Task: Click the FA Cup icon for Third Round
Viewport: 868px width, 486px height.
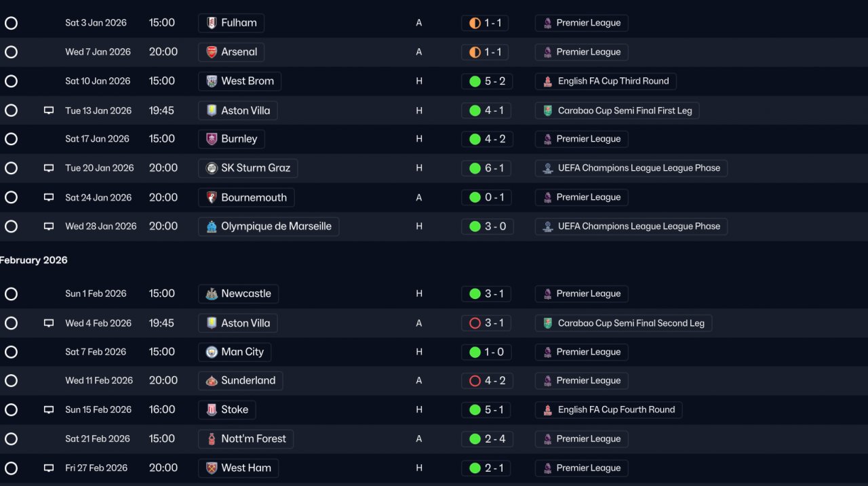Action: click(x=548, y=81)
